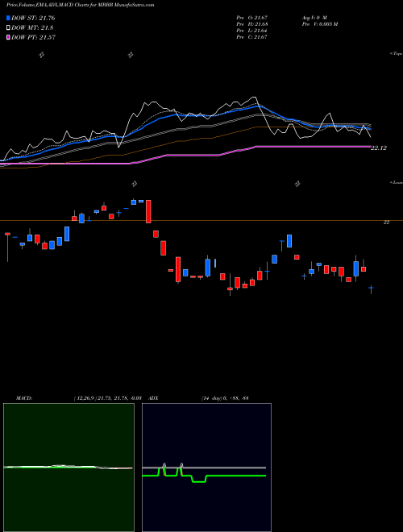Click the MACD '(12,26,9) 21.75, 21.78, -0.03' values
This screenshot has height=532, width=403.
[x=107, y=398]
